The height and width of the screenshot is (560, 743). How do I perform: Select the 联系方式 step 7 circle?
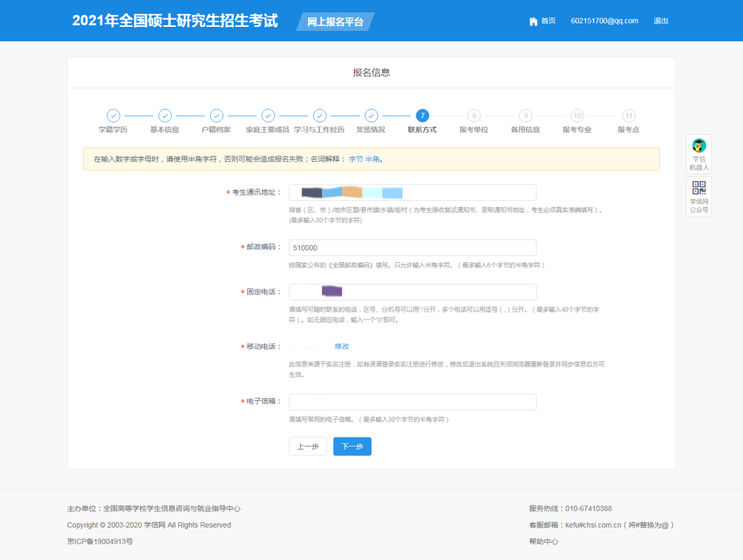click(422, 116)
